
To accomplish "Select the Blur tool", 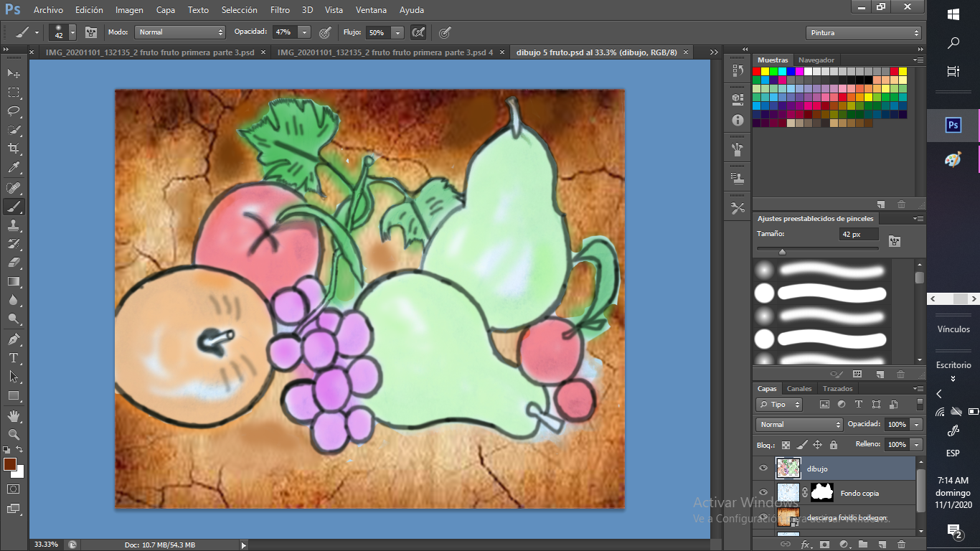I will coord(14,300).
